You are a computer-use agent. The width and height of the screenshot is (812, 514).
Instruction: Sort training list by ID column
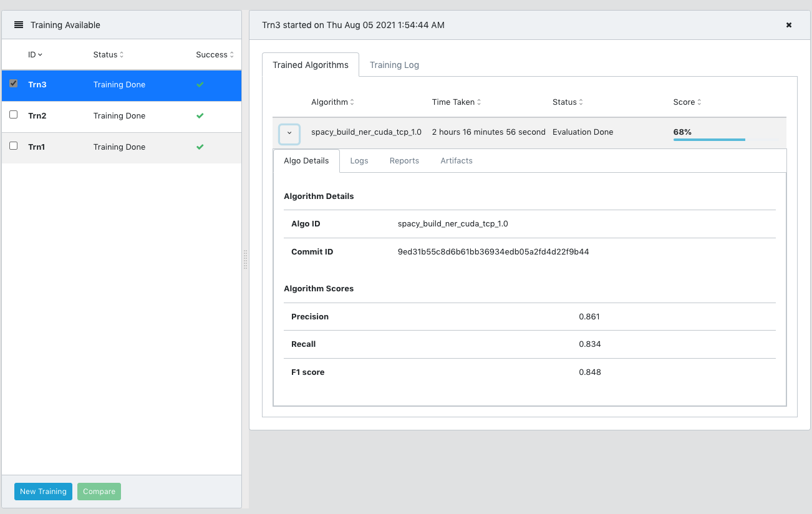coord(35,55)
